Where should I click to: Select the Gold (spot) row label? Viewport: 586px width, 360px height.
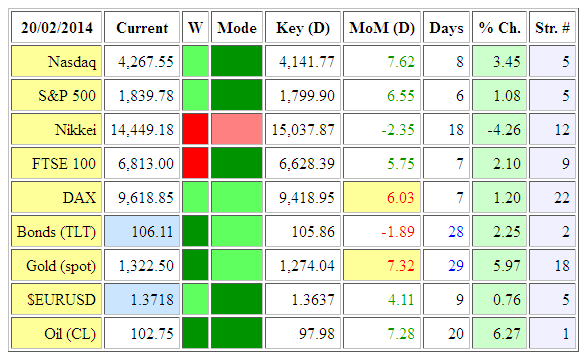pos(56,265)
